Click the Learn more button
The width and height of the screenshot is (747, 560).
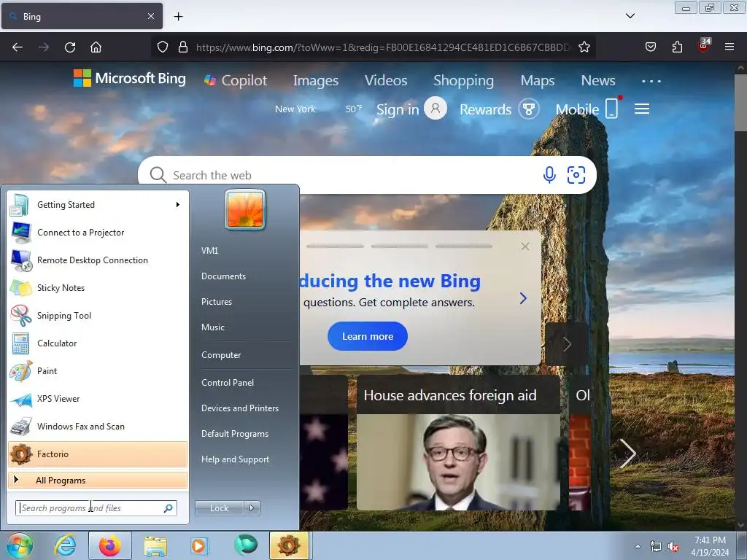(x=368, y=336)
